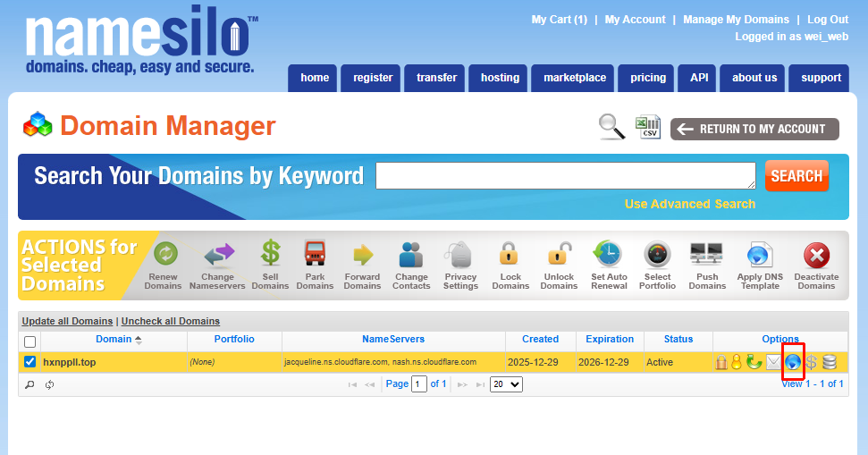Click the Log Out link
Screen dimensions: 868x455
pos(828,20)
